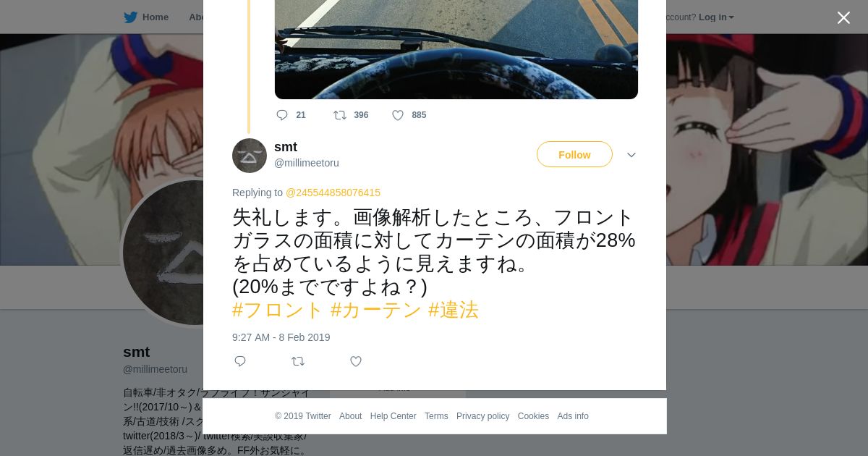This screenshot has width=868, height=456.
Task: Open the Log in dropdown
Action: (x=716, y=17)
